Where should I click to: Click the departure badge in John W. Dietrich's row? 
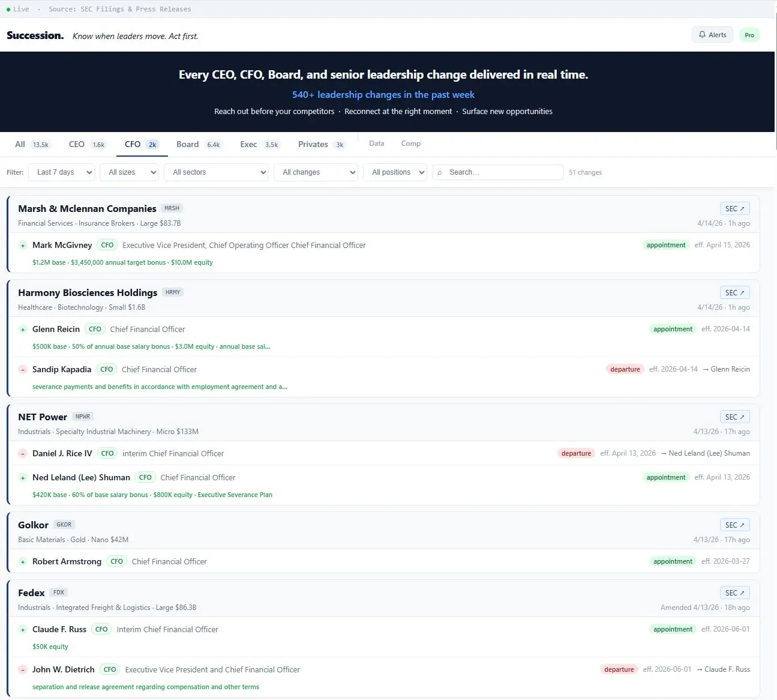click(619, 669)
